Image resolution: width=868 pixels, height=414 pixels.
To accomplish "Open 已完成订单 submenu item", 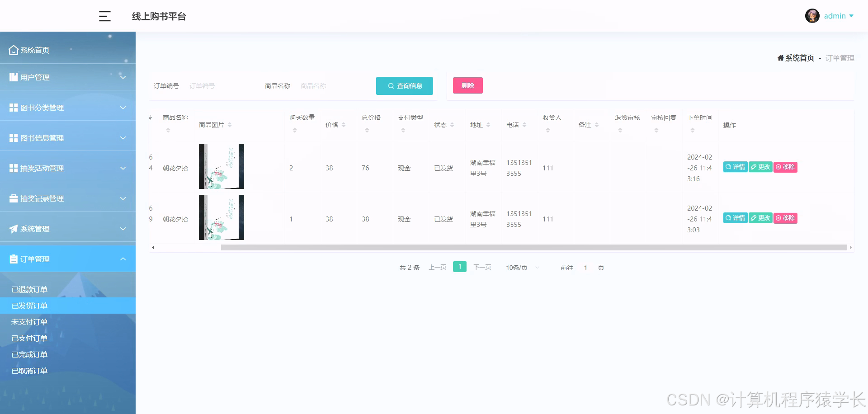I will point(68,354).
